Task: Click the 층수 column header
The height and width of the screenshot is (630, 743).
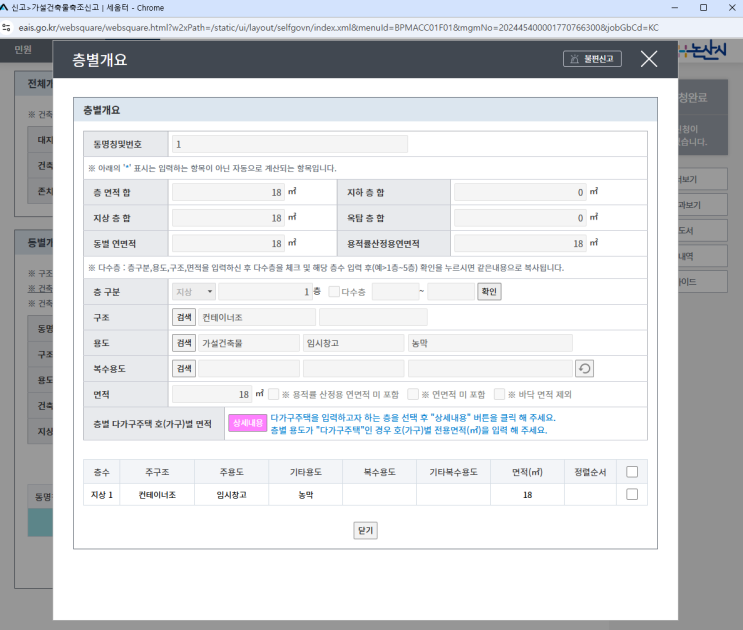Action: (x=101, y=472)
